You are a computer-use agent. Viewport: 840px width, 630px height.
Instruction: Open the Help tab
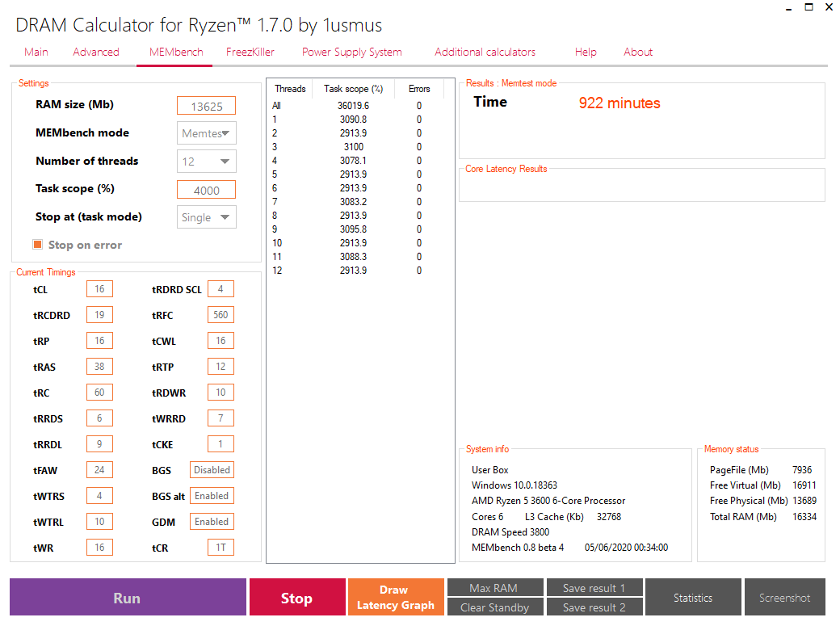click(586, 52)
